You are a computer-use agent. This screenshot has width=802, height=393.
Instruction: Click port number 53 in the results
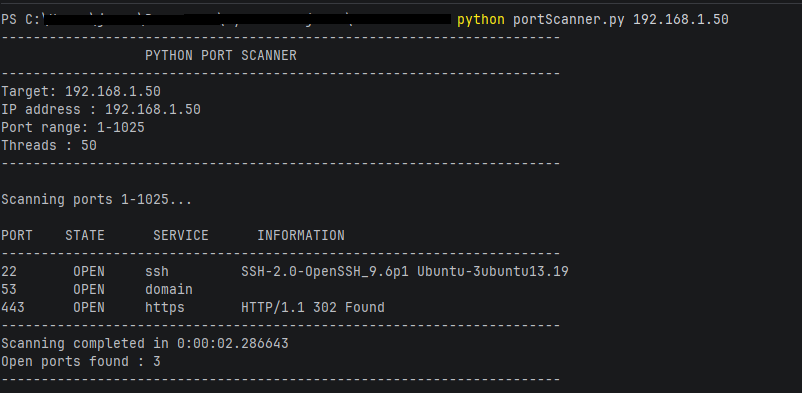(x=9, y=290)
